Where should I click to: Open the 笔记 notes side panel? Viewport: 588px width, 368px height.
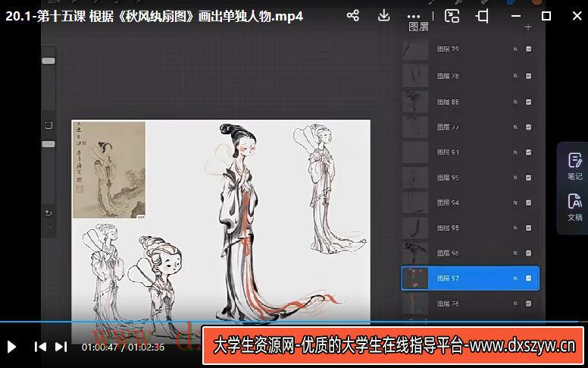point(574,166)
